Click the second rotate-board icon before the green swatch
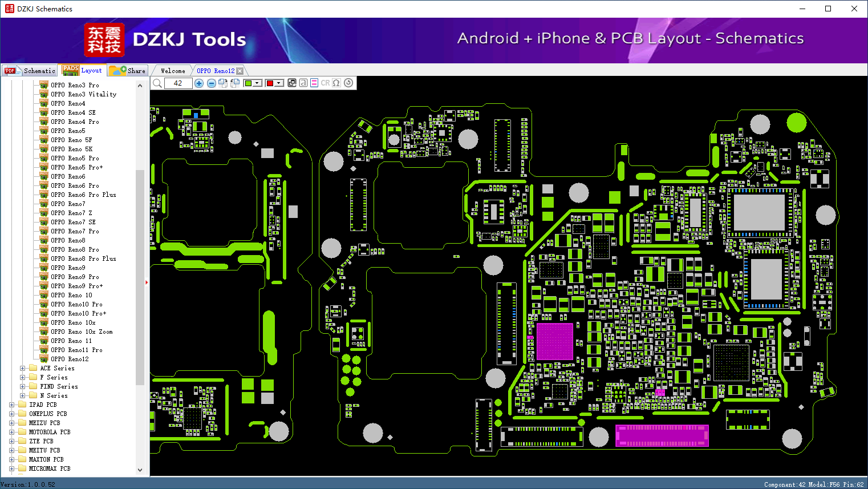The height and width of the screenshot is (489, 868). (234, 83)
